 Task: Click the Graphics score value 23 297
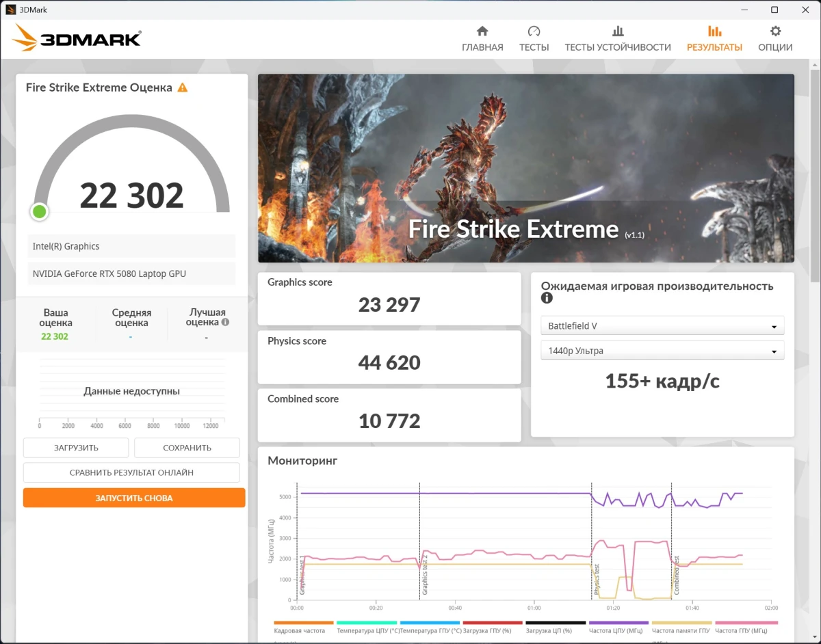389,304
